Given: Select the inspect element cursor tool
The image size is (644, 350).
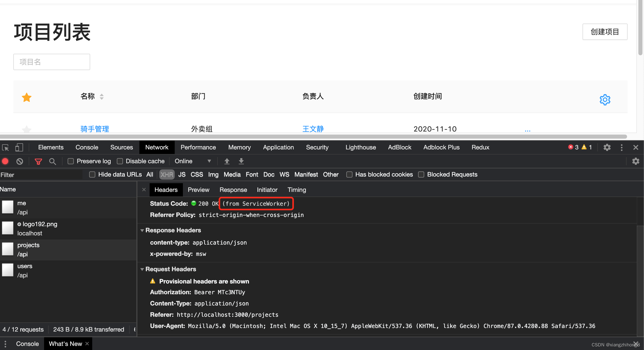Looking at the screenshot, I should click(5, 147).
